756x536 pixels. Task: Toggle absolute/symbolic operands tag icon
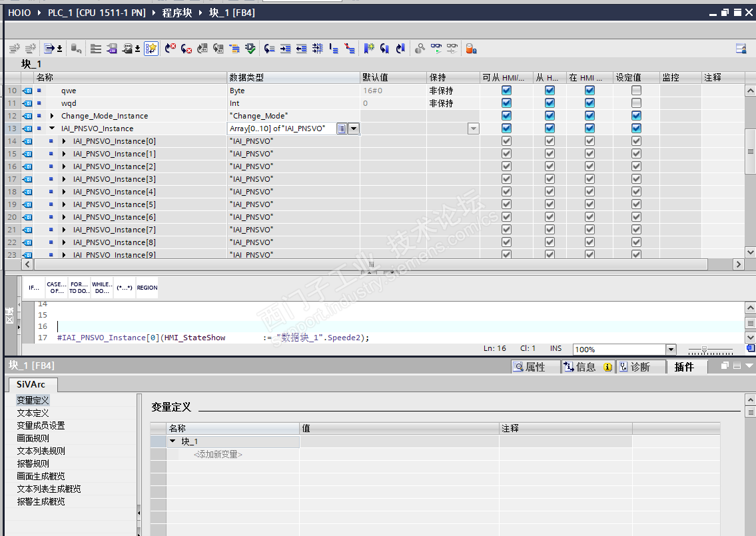pyautogui.click(x=111, y=48)
